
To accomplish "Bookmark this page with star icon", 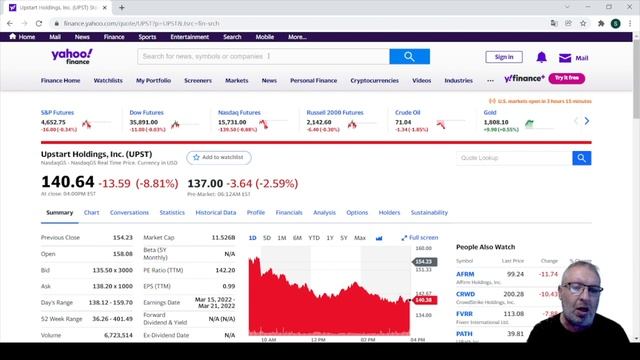I will [583, 24].
